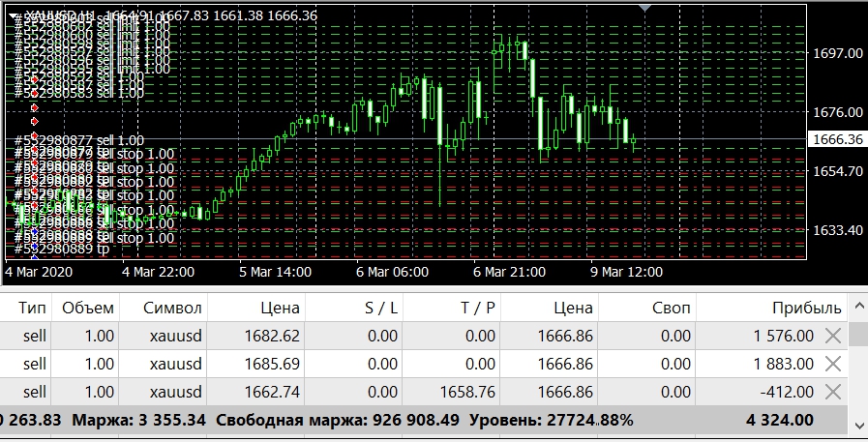This screenshot has height=442, width=868.
Task: Click the 1633.40 price scale label
Action: click(838, 230)
